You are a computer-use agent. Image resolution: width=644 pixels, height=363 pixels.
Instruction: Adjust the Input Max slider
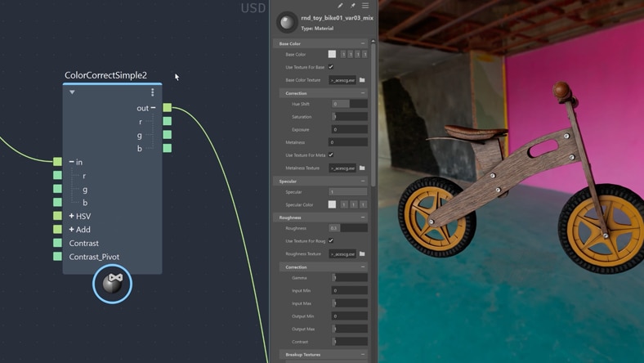[350, 303]
